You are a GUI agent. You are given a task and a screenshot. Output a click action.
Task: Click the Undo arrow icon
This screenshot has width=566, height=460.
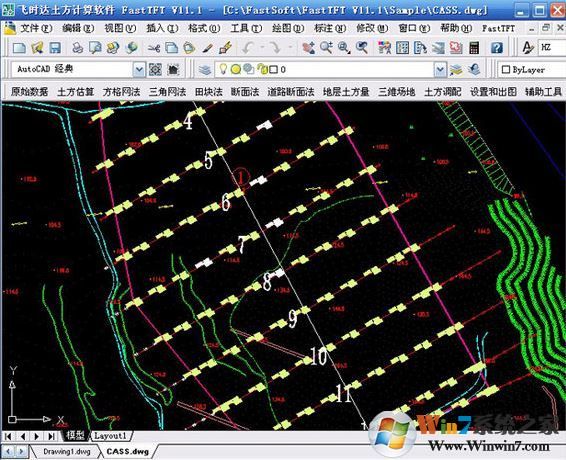(248, 48)
